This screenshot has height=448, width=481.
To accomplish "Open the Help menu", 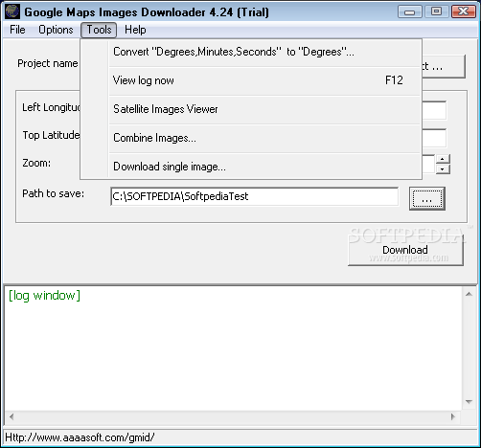I will (135, 30).
